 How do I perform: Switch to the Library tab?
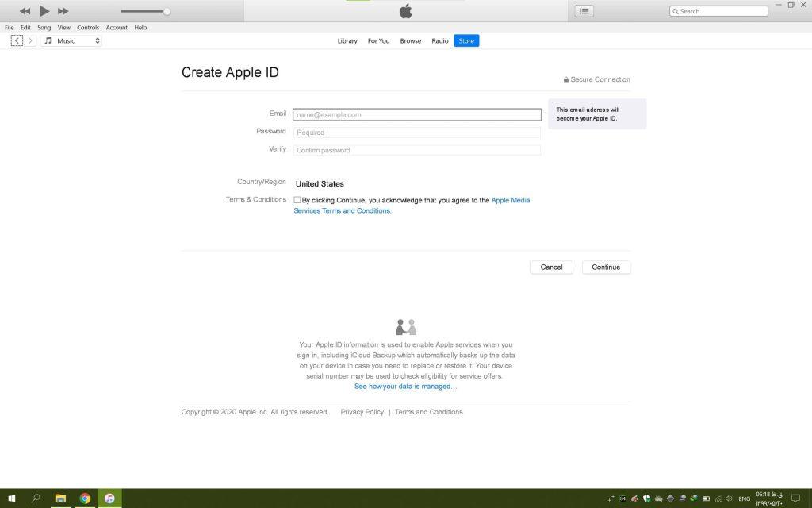pyautogui.click(x=347, y=41)
